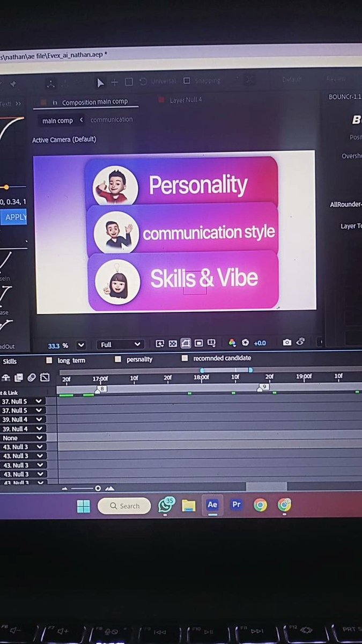Click color label of recomnded candidate tab
The width and height of the screenshot is (362, 644).
pyautogui.click(x=184, y=358)
